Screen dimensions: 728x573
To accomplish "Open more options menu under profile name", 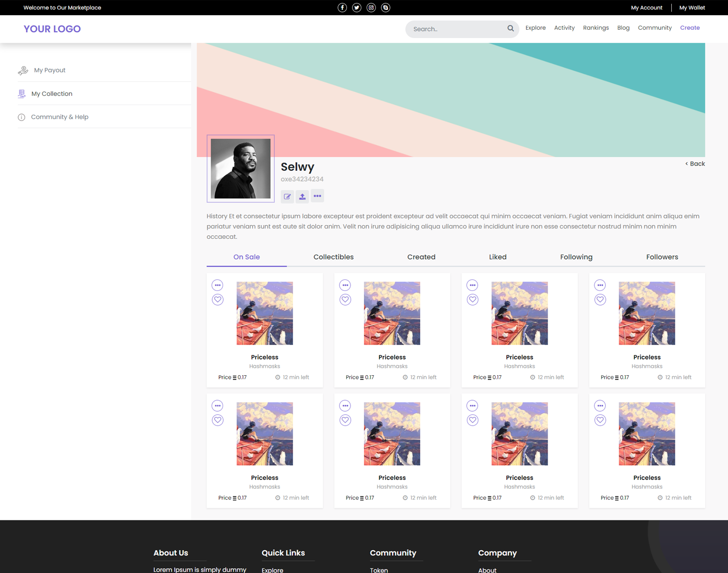I will [x=317, y=196].
